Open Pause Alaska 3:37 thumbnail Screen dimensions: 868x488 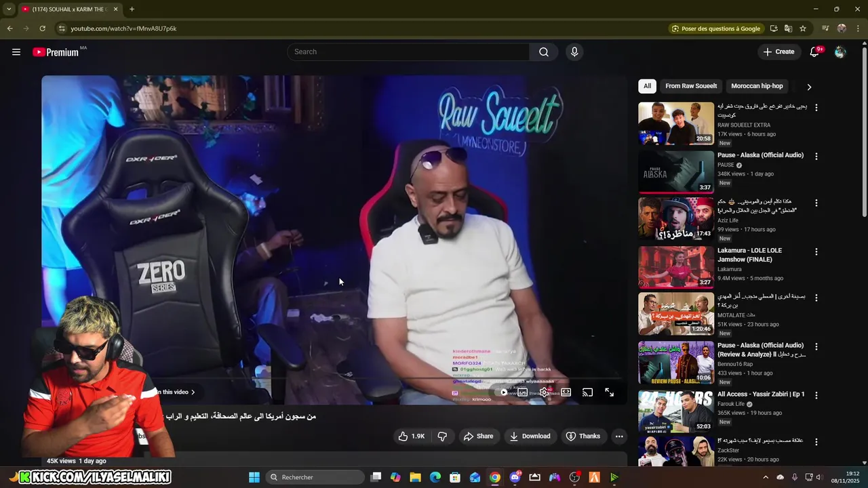coord(676,171)
